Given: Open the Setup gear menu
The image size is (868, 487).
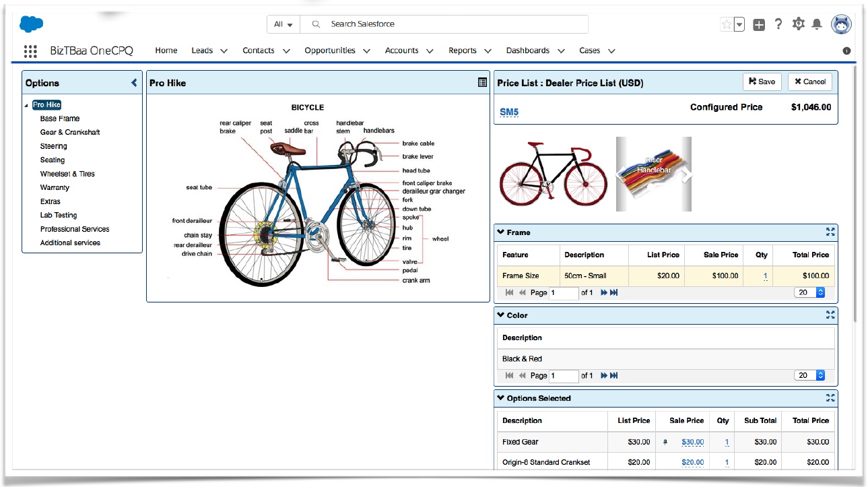Looking at the screenshot, I should click(x=798, y=24).
